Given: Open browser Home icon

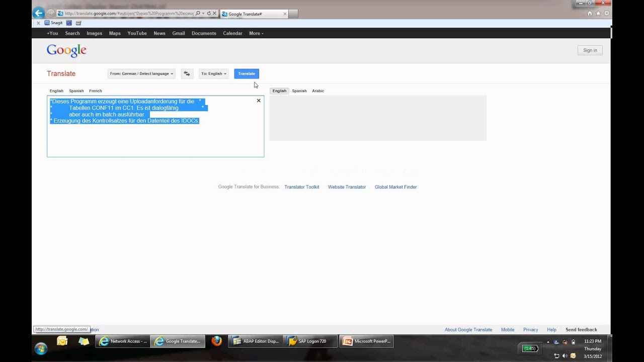Looking at the screenshot, I should (590, 14).
